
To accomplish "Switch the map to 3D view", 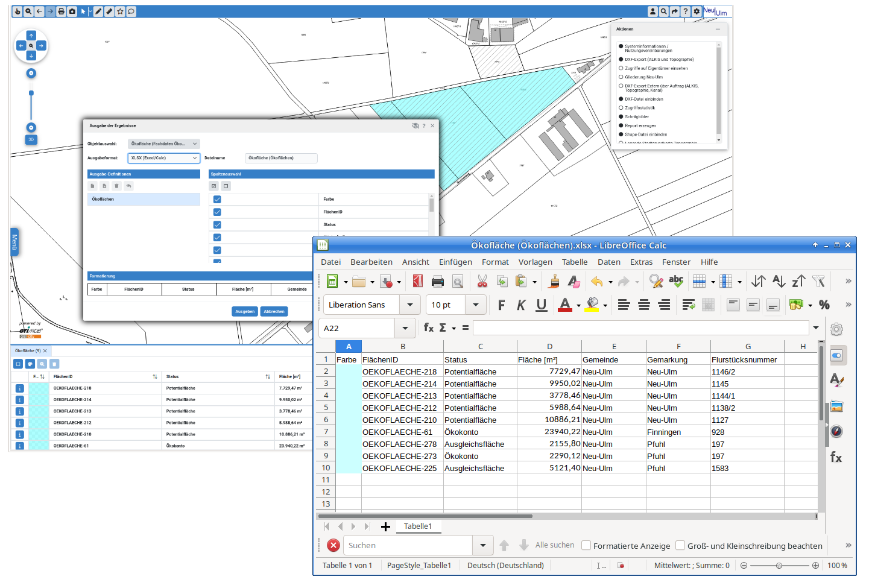I will [30, 139].
